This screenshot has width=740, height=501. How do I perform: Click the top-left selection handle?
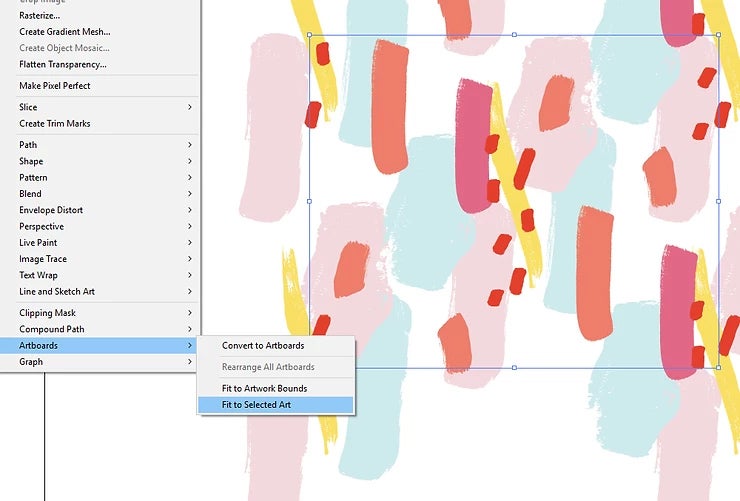tap(310, 35)
